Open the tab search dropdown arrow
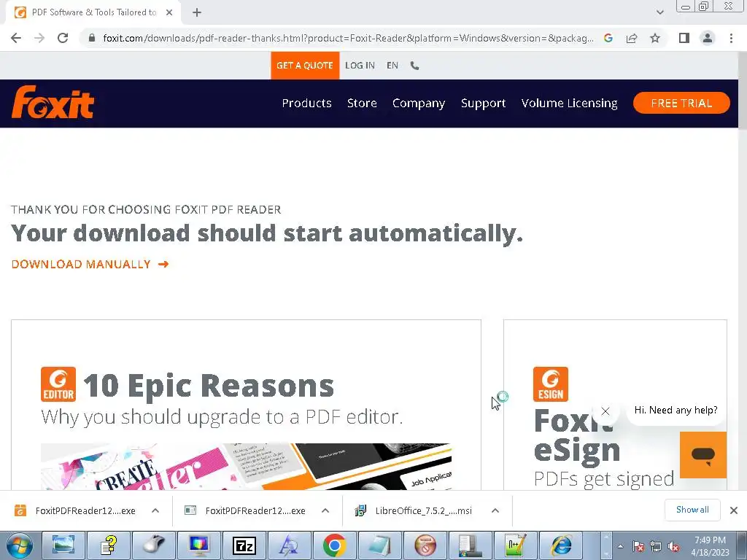The width and height of the screenshot is (747, 560). [x=659, y=12]
